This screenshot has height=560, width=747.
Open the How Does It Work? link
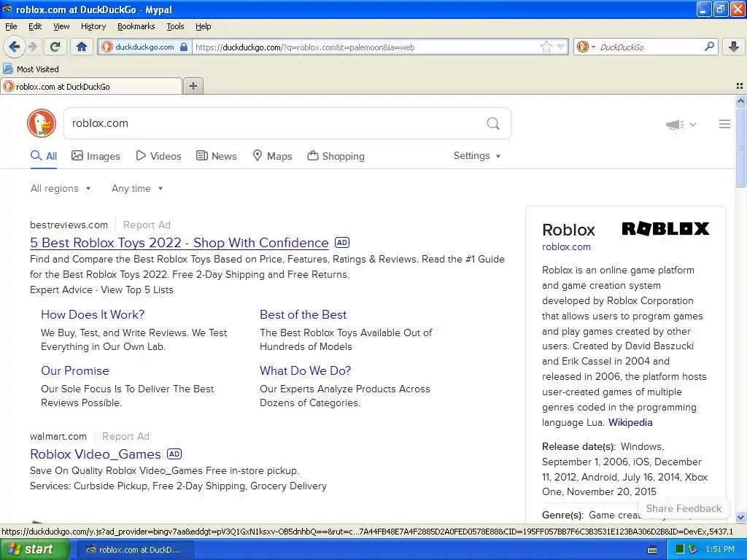pyautogui.click(x=93, y=315)
